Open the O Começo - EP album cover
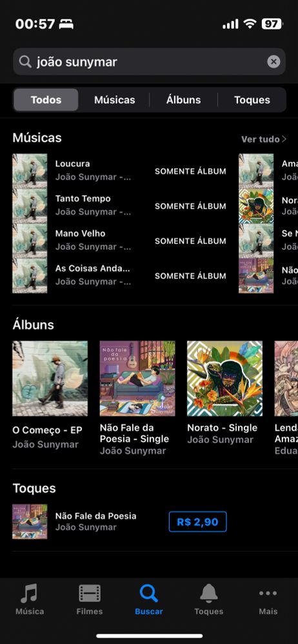The height and width of the screenshot is (644, 298). (50, 378)
